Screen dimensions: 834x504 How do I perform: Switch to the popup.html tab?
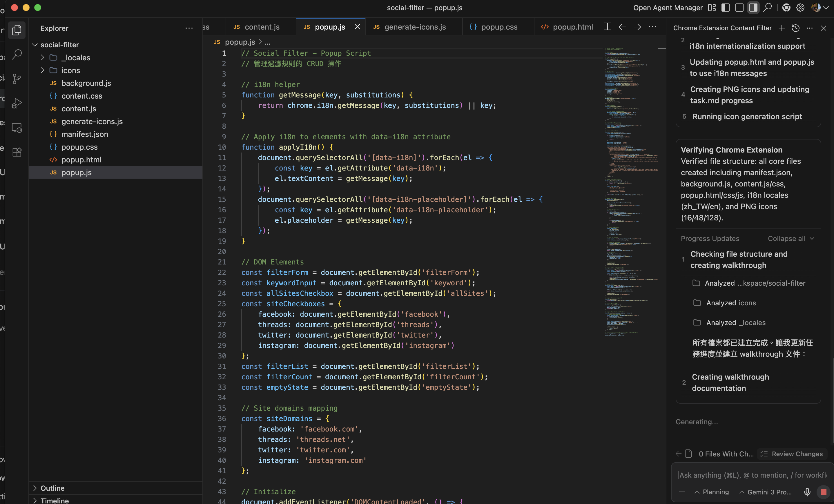pyautogui.click(x=572, y=27)
